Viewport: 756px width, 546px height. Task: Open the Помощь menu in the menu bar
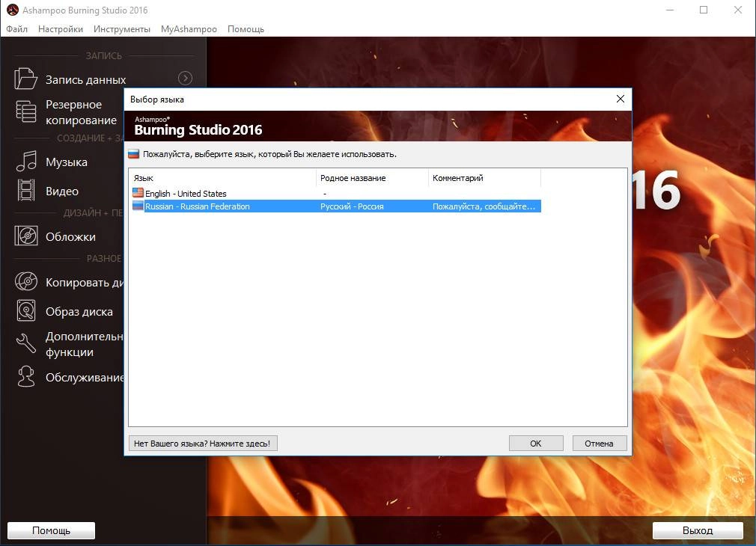[x=246, y=29]
